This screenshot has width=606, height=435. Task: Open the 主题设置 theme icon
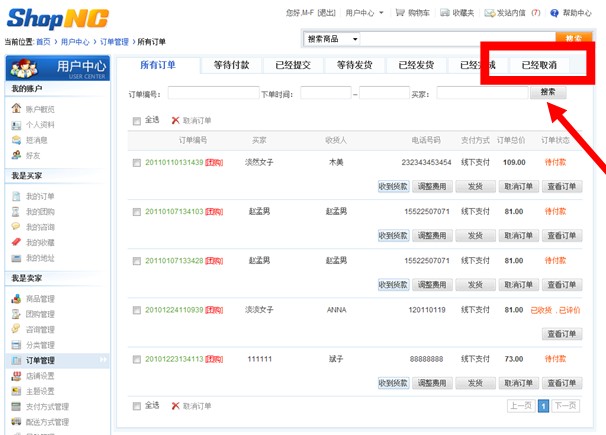click(16, 391)
